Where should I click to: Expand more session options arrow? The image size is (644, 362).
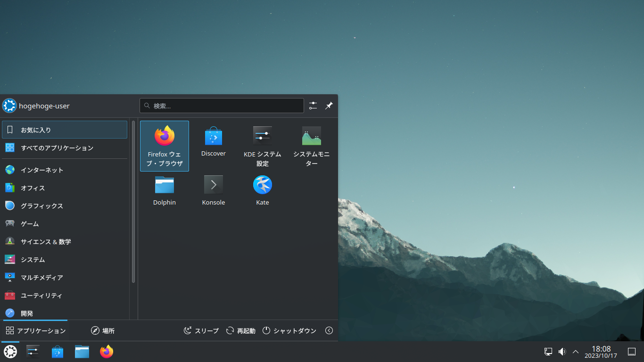tap(329, 330)
